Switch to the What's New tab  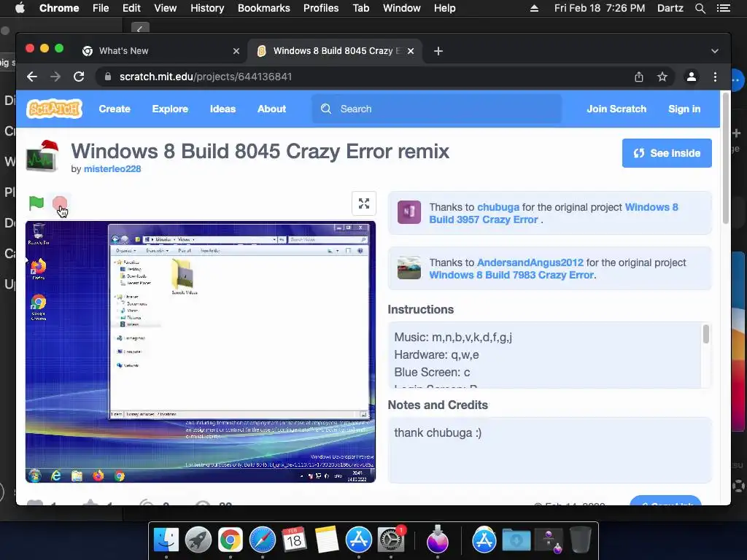click(160, 51)
